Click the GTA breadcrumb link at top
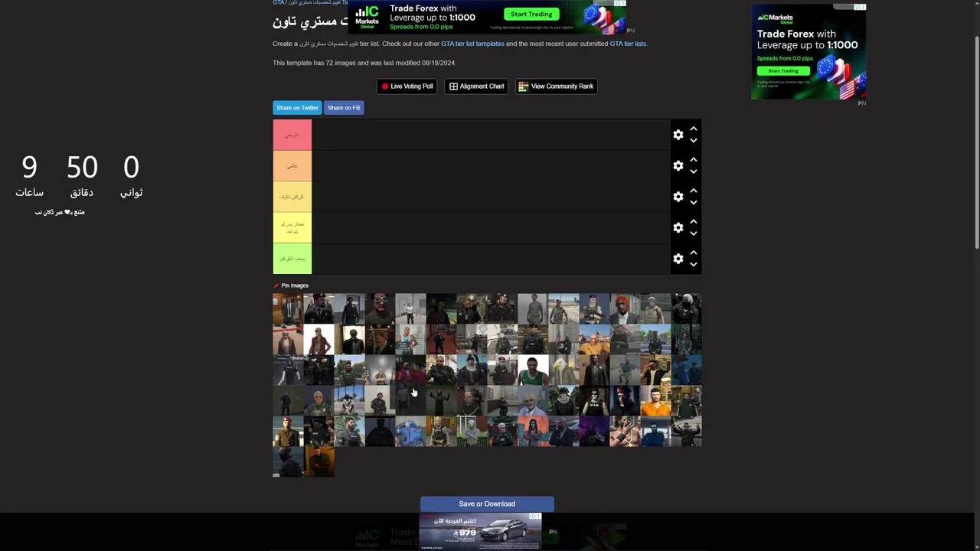Image resolution: width=980 pixels, height=551 pixels. 278,3
